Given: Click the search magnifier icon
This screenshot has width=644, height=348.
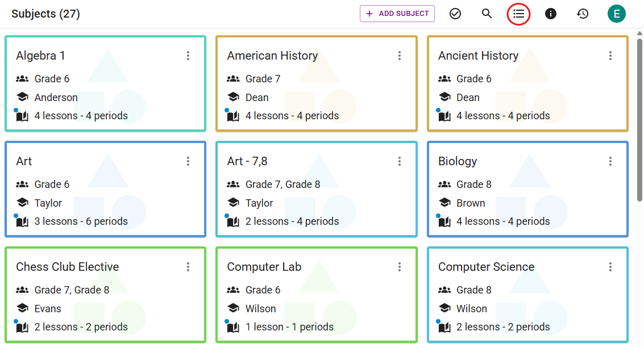Looking at the screenshot, I should [x=487, y=14].
